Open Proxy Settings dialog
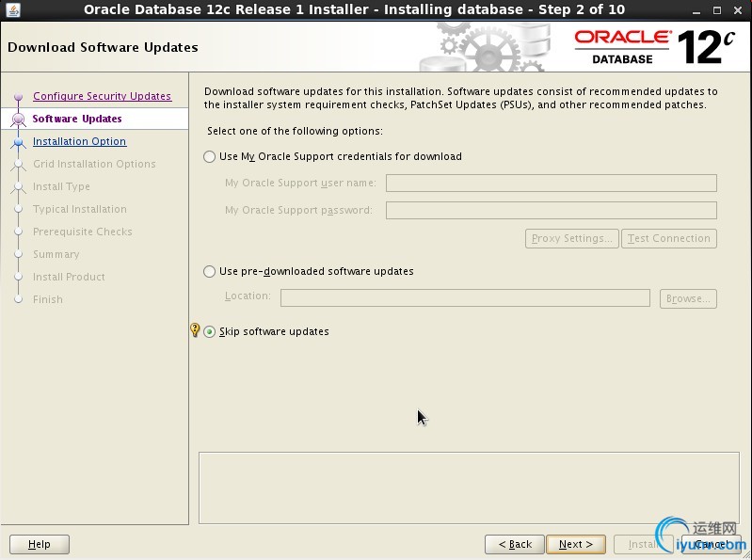The height and width of the screenshot is (560, 752). 571,239
